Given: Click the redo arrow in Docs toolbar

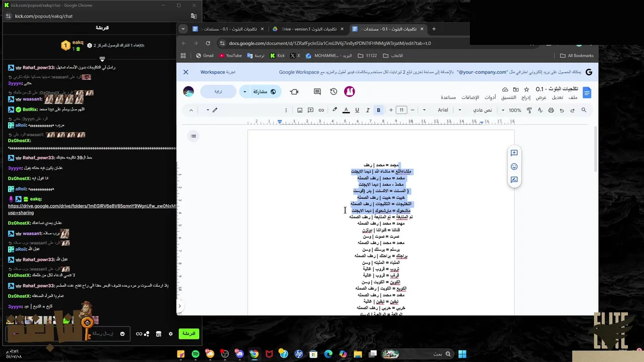Looking at the screenshot, I should (562, 110).
